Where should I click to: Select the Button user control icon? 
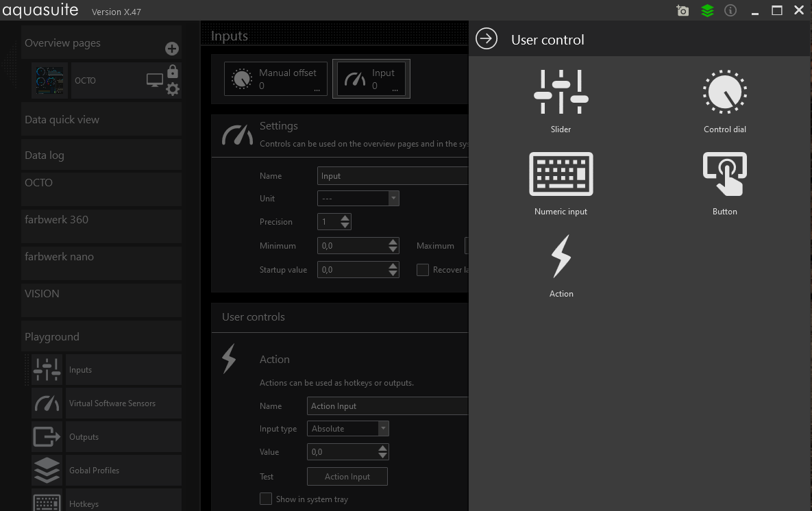724,175
